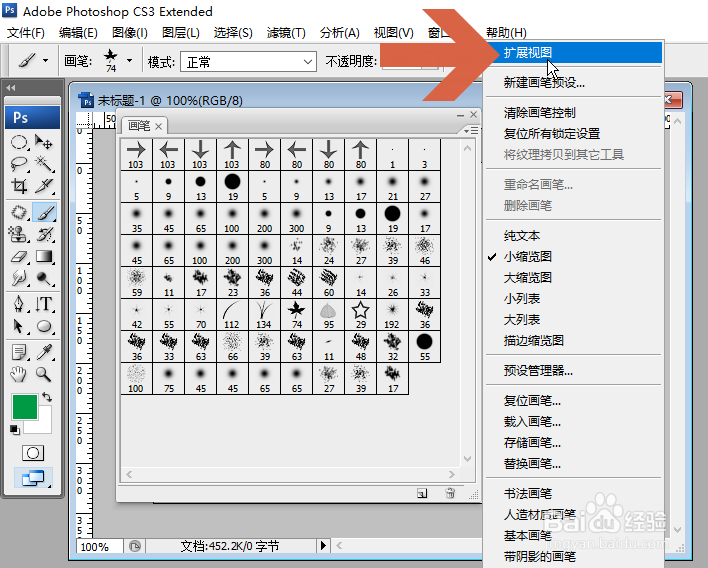Select the Clone Stamp tool
The width and height of the screenshot is (708, 568).
point(19,234)
